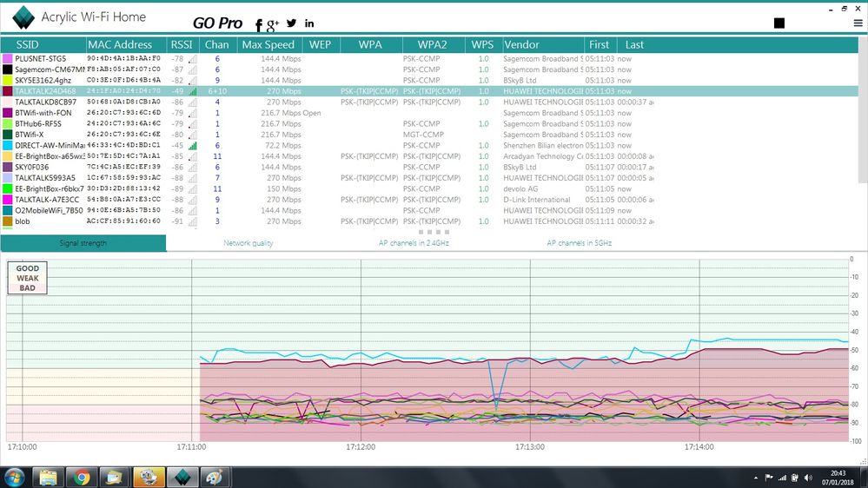Launch Google Chrome from the taskbar
Image resolution: width=868 pixels, height=488 pixels.
[x=82, y=477]
